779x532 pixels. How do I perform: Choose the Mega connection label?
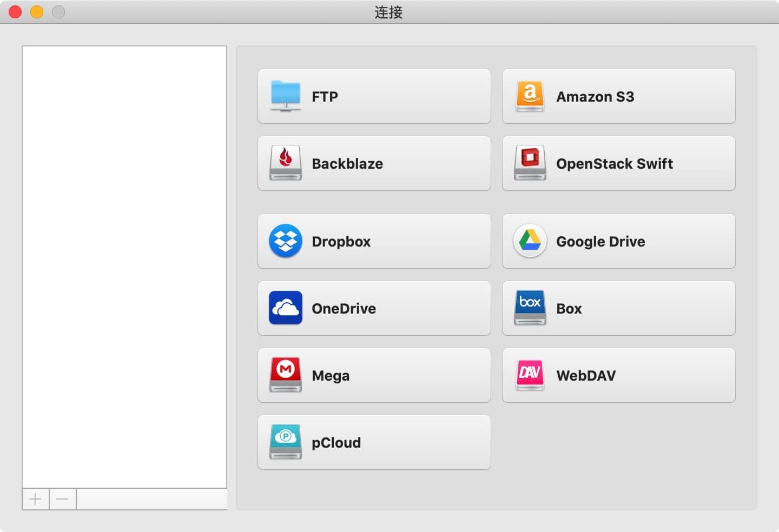pos(331,376)
